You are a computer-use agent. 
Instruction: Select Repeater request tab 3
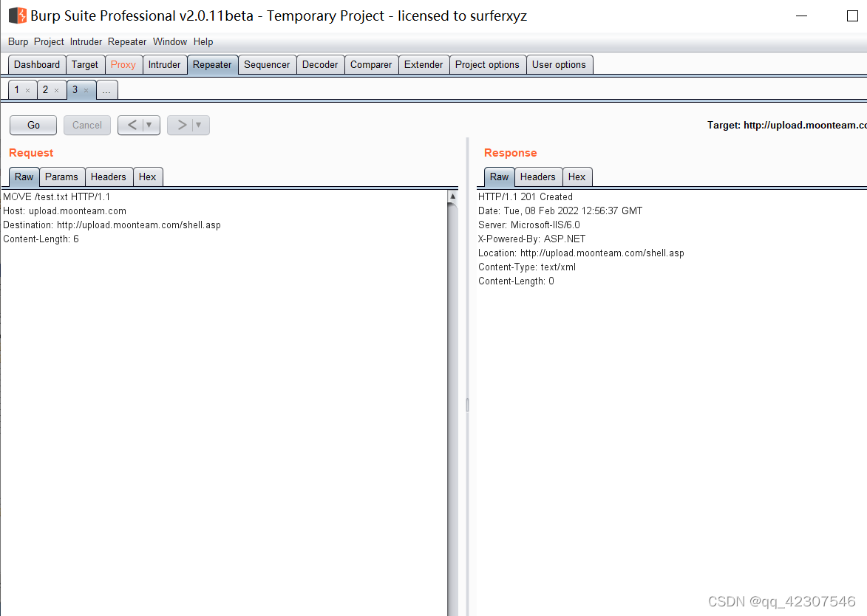(x=75, y=89)
